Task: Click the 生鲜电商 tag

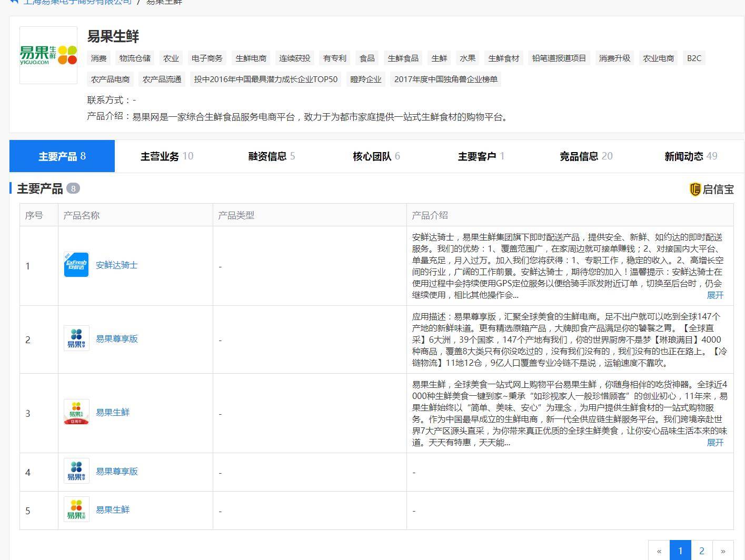Action: point(251,58)
